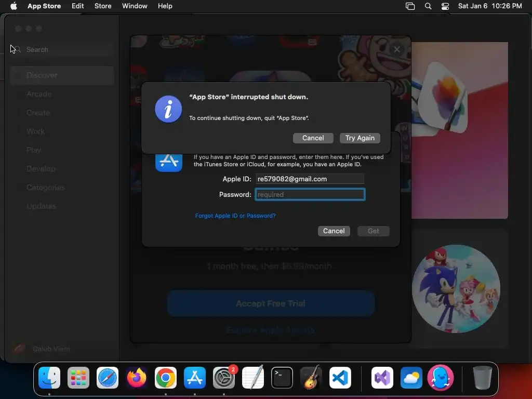Click the Get button in sign-in dialog
This screenshot has height=399, width=532.
373,231
